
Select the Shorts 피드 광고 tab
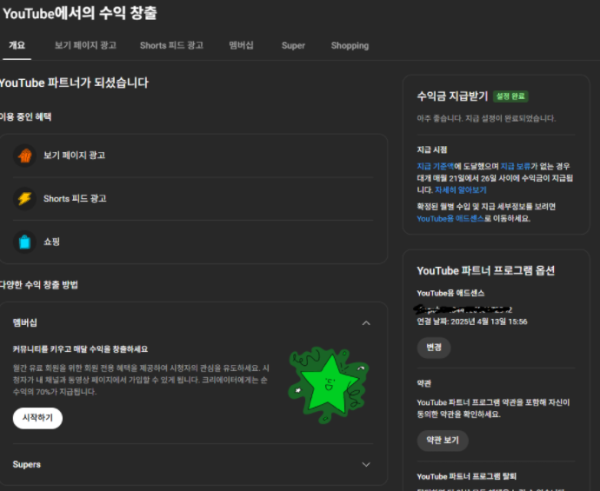pyautogui.click(x=171, y=46)
